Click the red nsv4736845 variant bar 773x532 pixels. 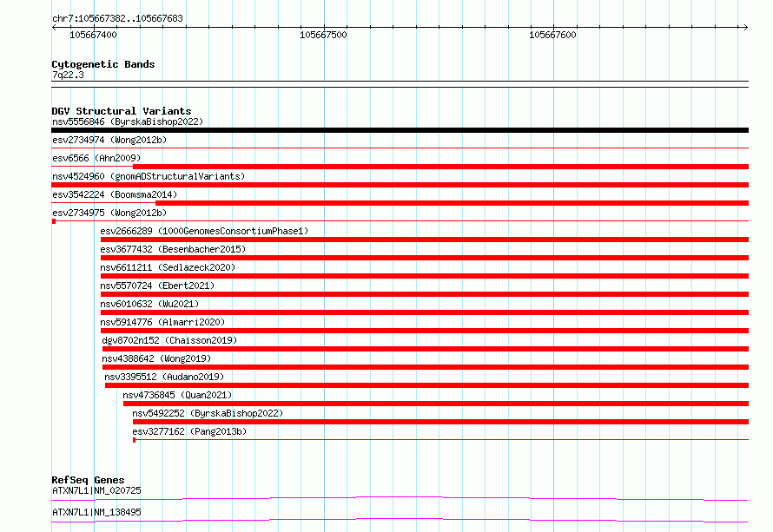436,404
